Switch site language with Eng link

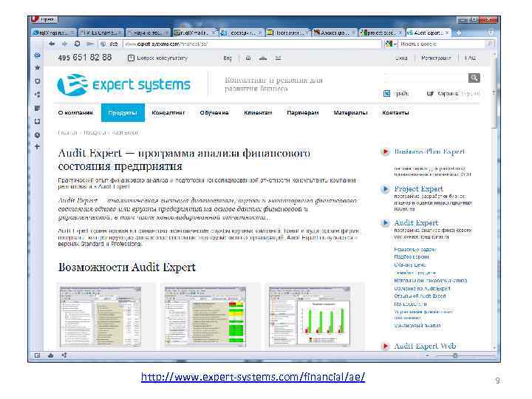pos(228,58)
